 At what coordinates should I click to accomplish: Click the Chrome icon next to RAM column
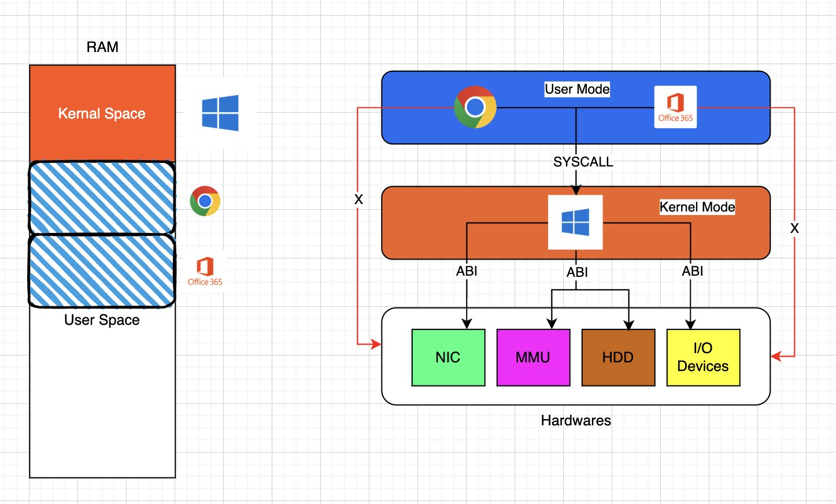point(205,201)
